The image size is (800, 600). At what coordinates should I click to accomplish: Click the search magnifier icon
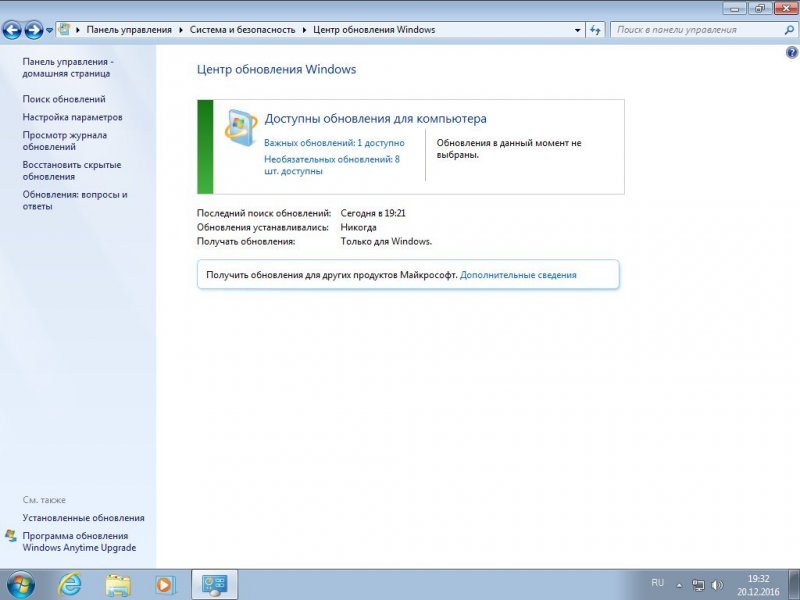(789, 30)
